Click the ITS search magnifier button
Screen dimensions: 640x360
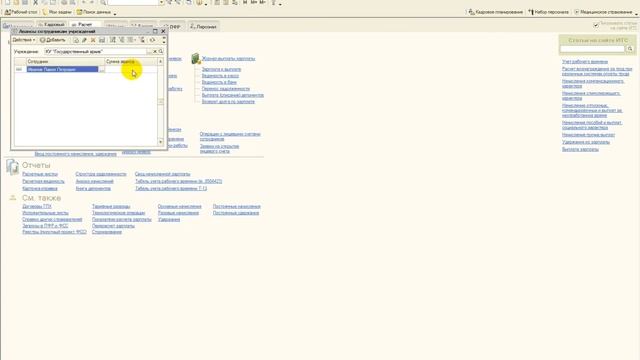[x=630, y=49]
